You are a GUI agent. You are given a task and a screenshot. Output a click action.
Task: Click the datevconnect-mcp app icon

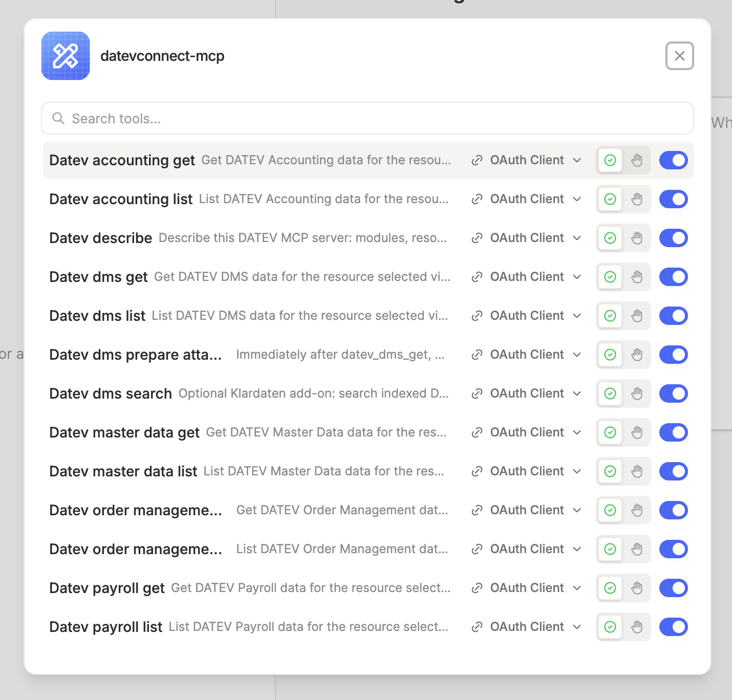[x=66, y=56]
